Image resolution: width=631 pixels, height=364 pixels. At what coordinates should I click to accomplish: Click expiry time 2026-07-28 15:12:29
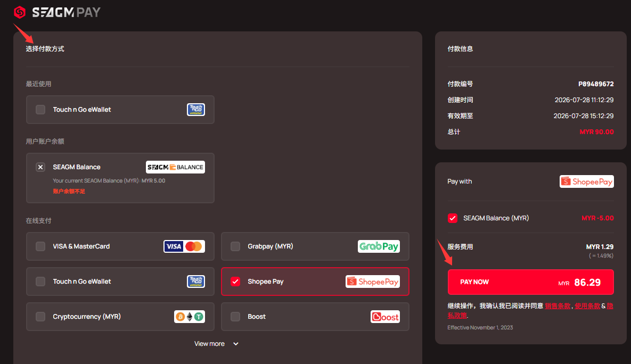[584, 116]
